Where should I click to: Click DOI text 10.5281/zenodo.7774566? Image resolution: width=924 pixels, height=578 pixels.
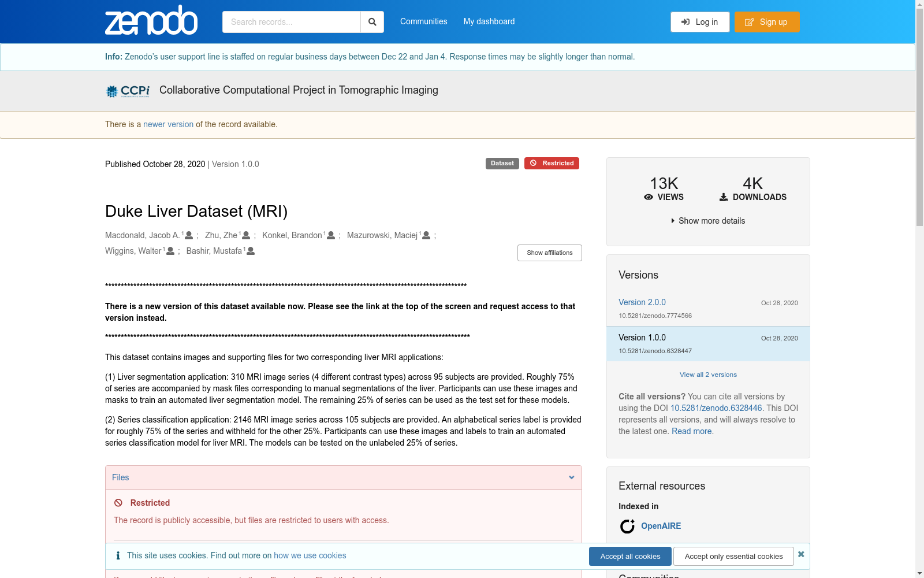[655, 316]
